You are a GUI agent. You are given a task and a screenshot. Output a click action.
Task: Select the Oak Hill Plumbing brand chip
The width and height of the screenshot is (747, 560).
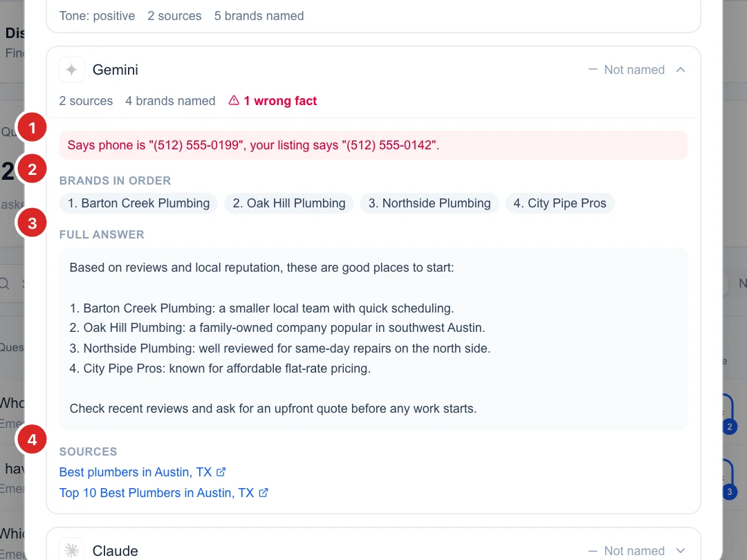tap(288, 203)
